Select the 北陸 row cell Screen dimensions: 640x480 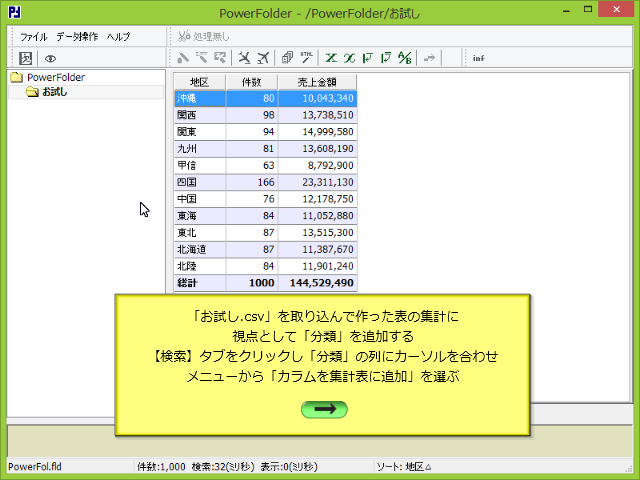[200, 266]
